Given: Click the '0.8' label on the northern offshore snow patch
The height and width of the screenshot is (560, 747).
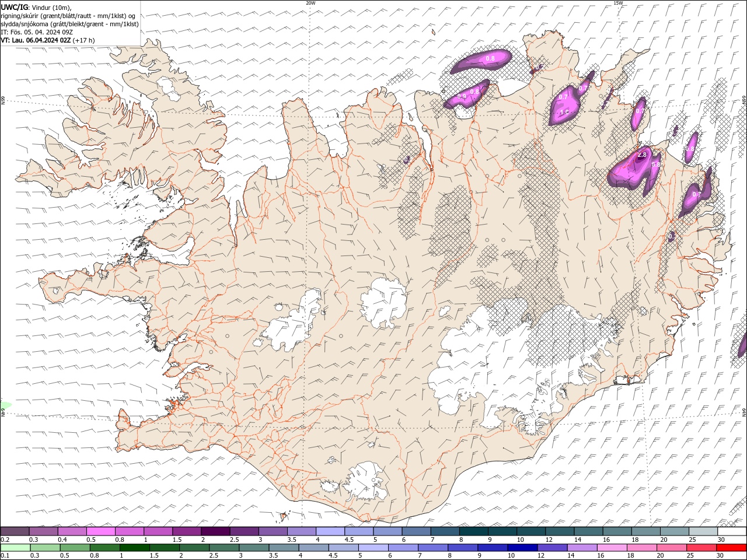Looking at the screenshot, I should pos(490,58).
